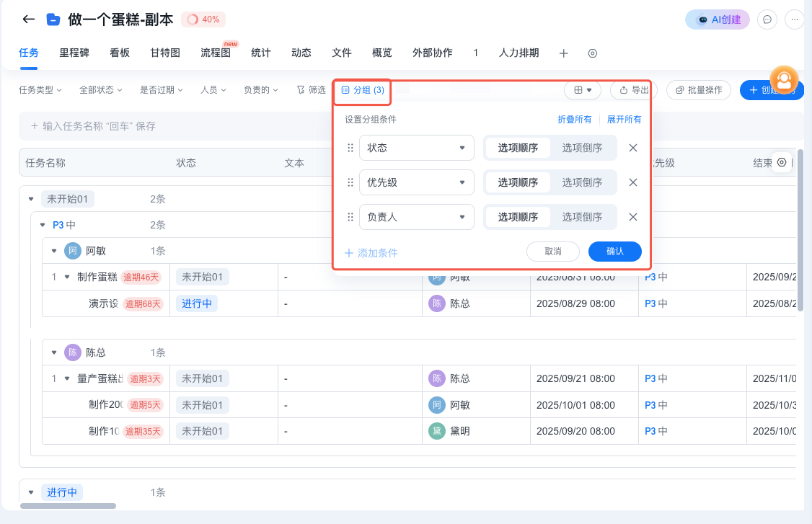Click the settings gear beside the plus tab
Image resolution: width=812 pixels, height=524 pixels.
pos(592,53)
